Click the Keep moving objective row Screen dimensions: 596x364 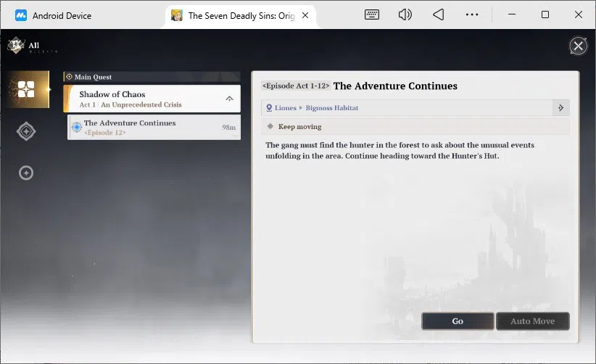tap(415, 126)
